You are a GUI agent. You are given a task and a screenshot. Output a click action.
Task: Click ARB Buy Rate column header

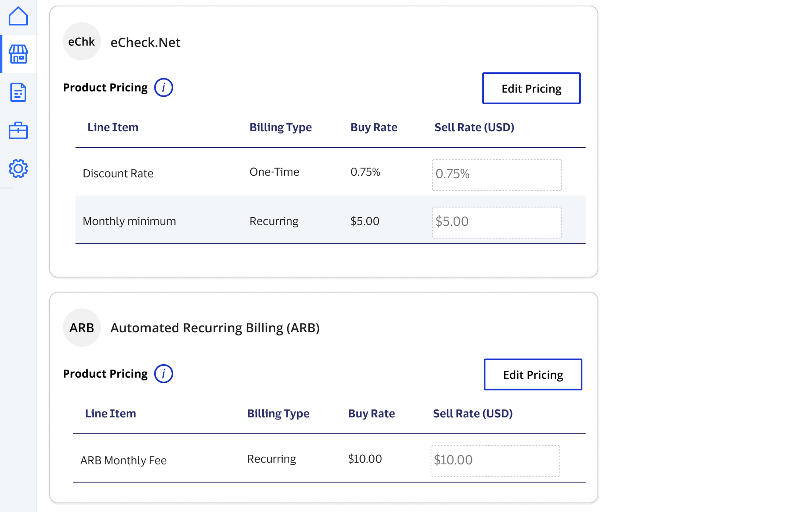[x=371, y=414]
